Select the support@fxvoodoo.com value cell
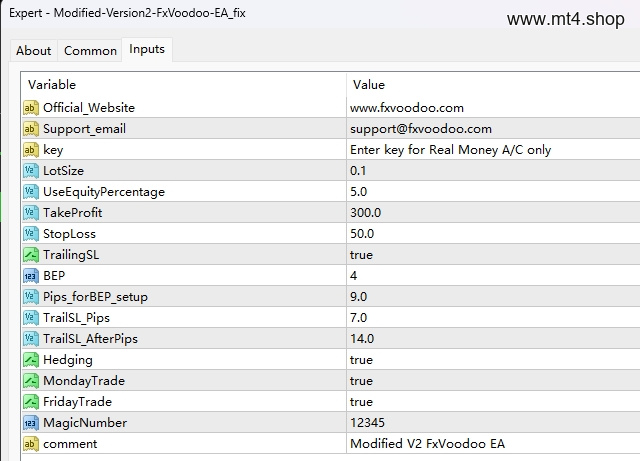 (493, 129)
